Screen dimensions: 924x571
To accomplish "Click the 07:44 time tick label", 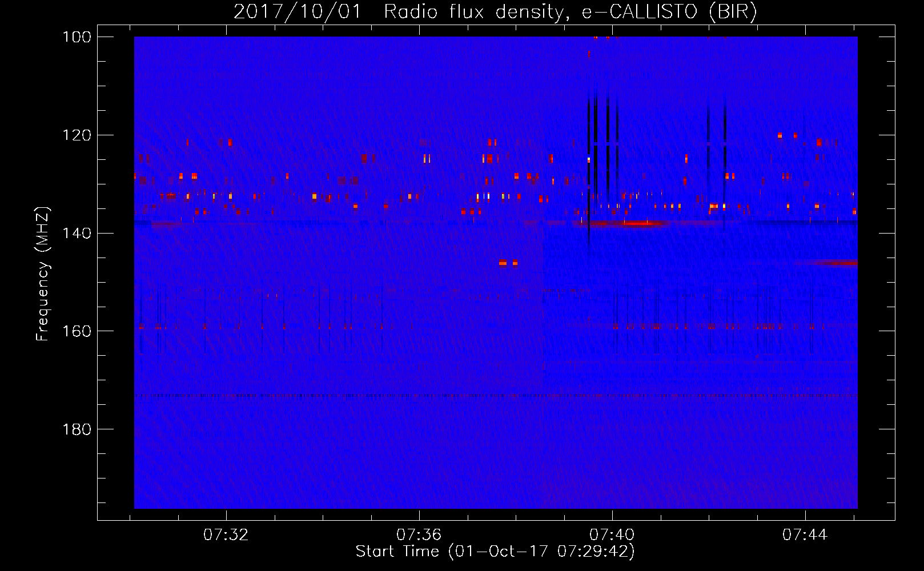I will pos(805,535).
